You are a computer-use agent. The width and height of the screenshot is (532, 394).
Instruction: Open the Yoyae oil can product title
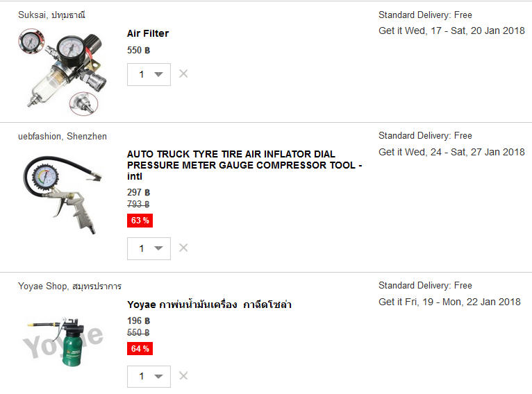(x=209, y=305)
